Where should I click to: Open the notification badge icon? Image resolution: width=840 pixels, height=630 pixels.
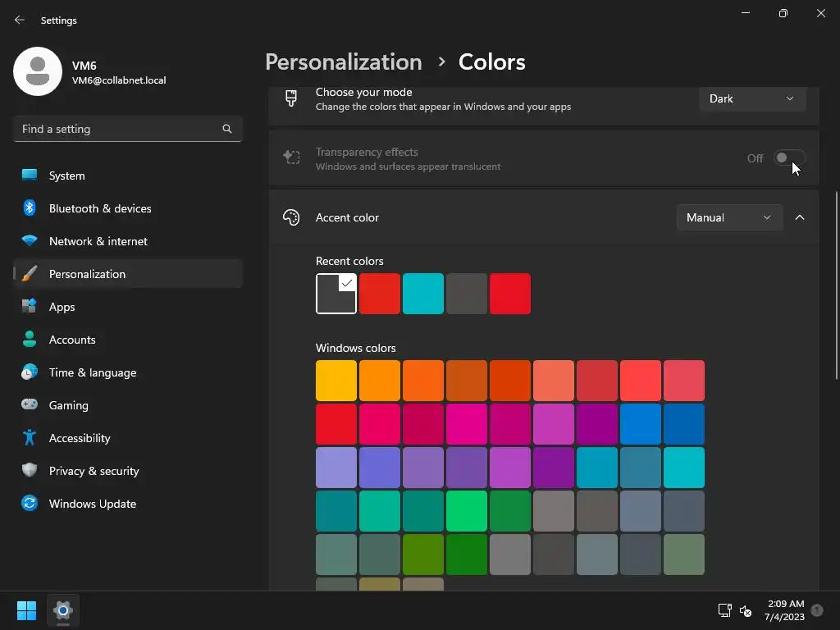pyautogui.click(x=817, y=610)
